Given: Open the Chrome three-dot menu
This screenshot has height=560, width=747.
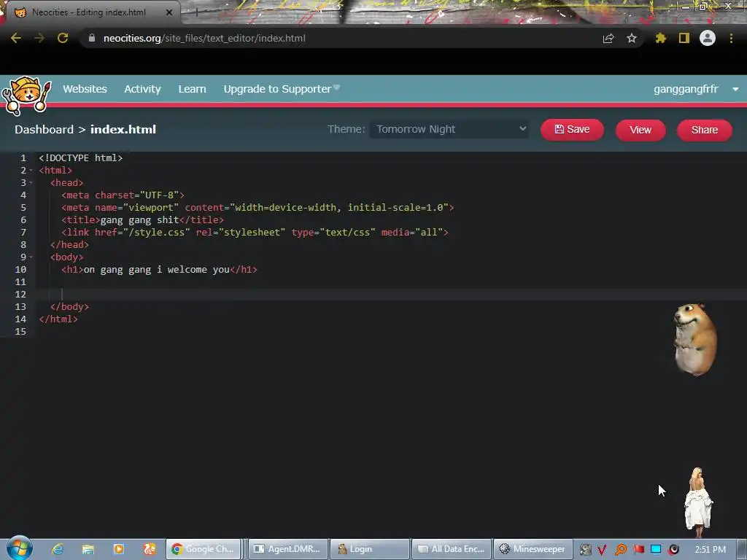Looking at the screenshot, I should coord(731,38).
